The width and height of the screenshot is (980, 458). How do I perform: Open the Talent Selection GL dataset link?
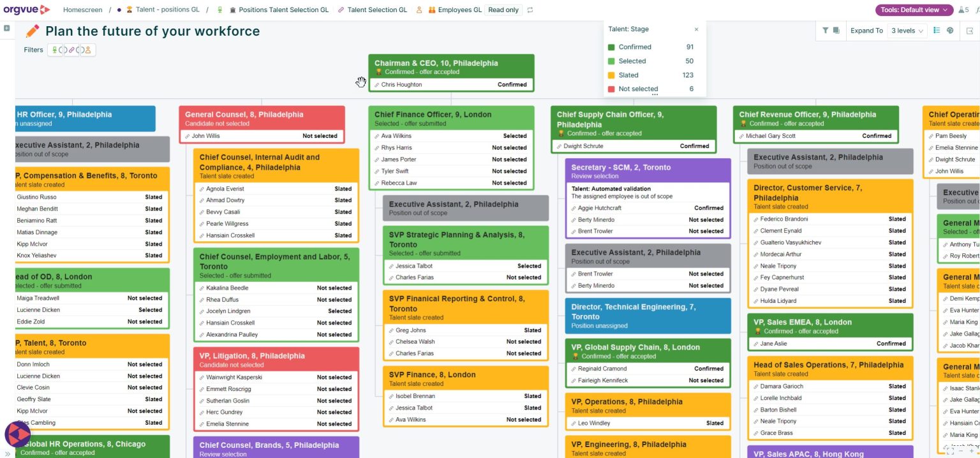pyautogui.click(x=379, y=10)
